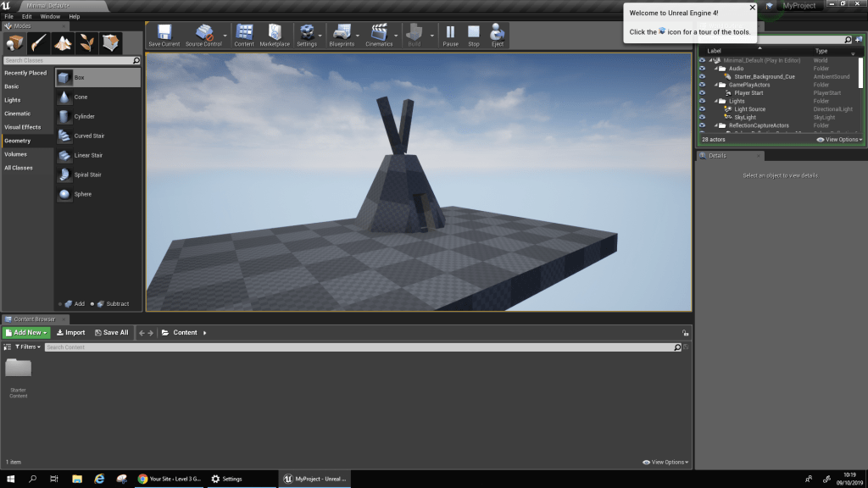Select the Foliage mode icon

coord(86,43)
